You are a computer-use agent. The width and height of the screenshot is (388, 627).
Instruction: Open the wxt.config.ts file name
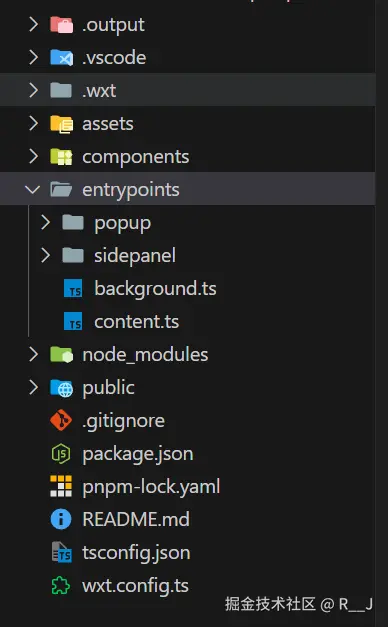tap(135, 586)
